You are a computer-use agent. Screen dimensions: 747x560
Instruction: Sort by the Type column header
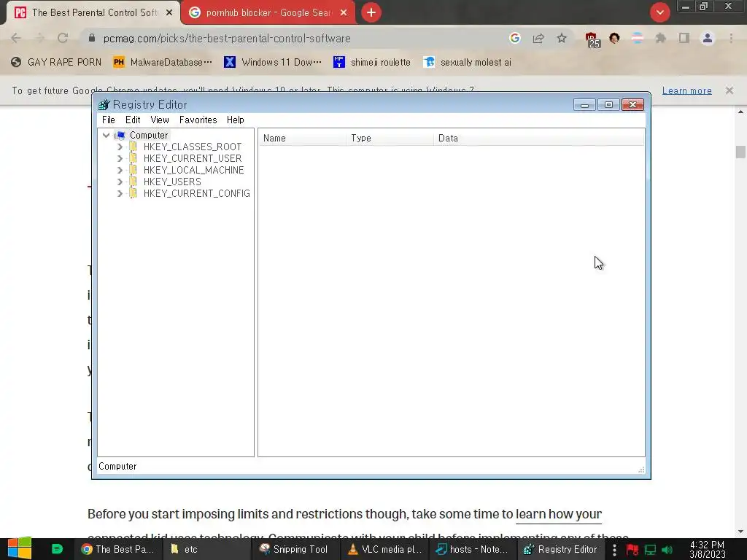point(390,138)
